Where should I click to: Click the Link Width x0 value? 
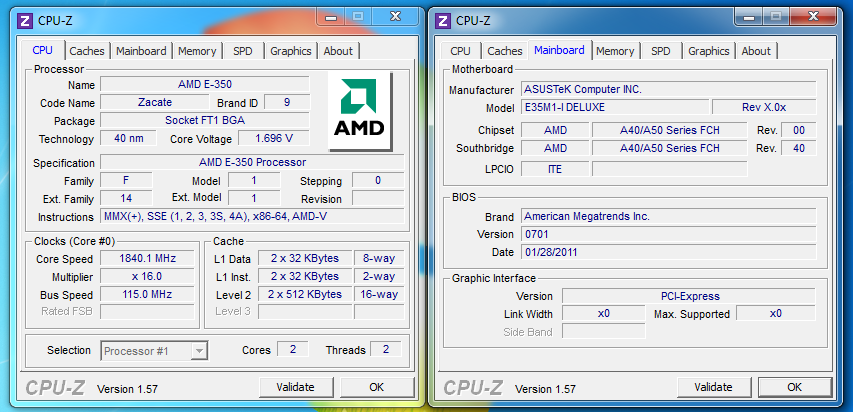[604, 313]
